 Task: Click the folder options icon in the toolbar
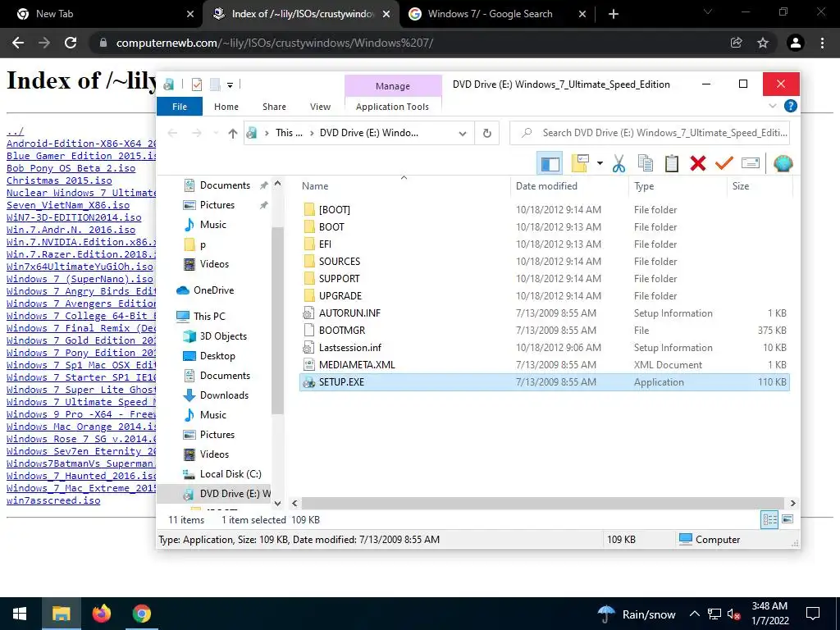580,163
